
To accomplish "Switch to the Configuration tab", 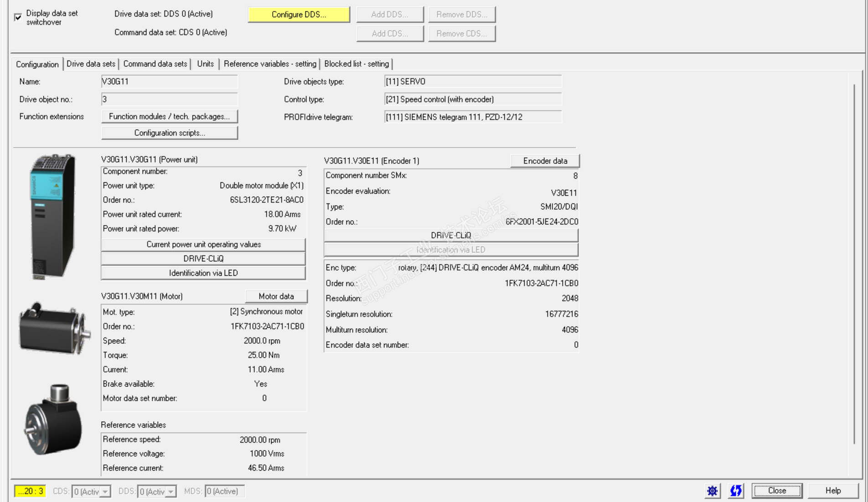I will (37, 64).
